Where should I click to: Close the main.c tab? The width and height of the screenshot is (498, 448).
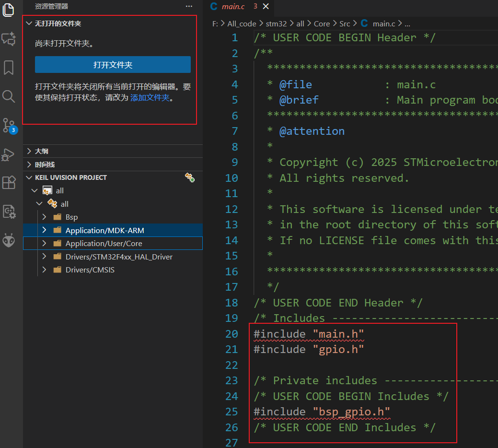tap(266, 6)
